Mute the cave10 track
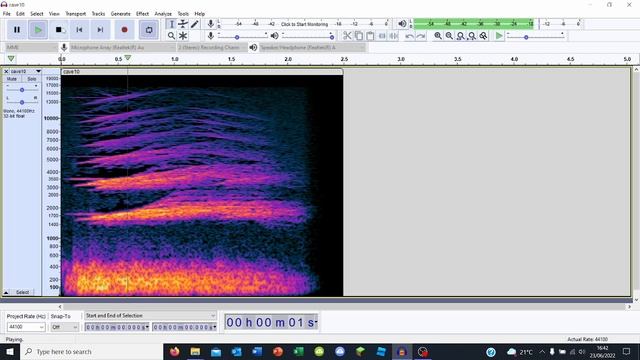Viewport: 640px width, 360px height. [12, 79]
